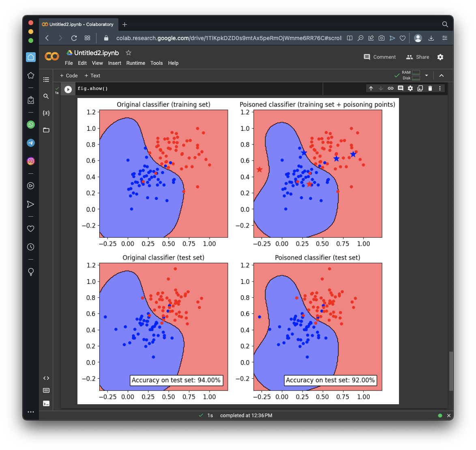Run the fig.show() cell
Viewport: 476px width, 450px height.
point(68,90)
